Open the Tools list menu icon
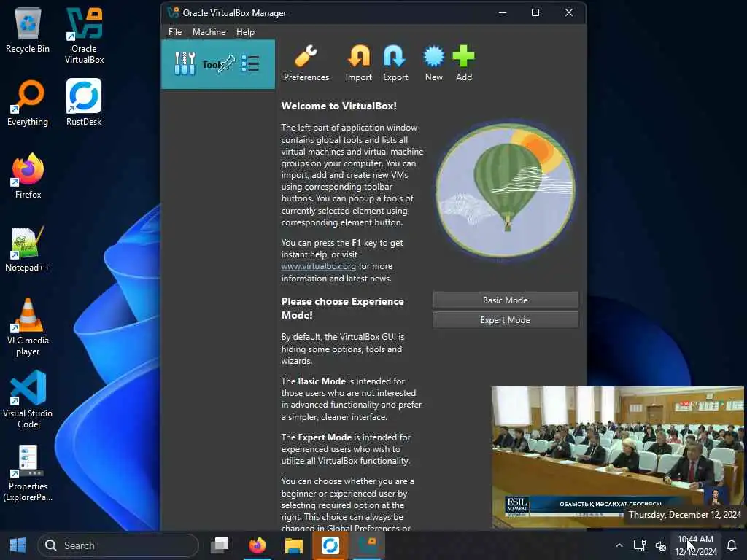Screen dimensions: 747x560 point(250,63)
